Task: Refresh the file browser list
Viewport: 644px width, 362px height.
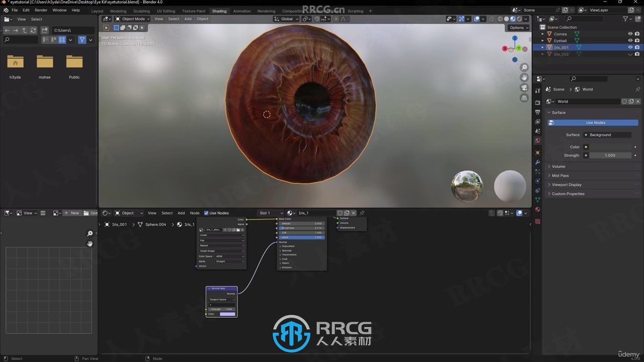Action: pos(33,30)
